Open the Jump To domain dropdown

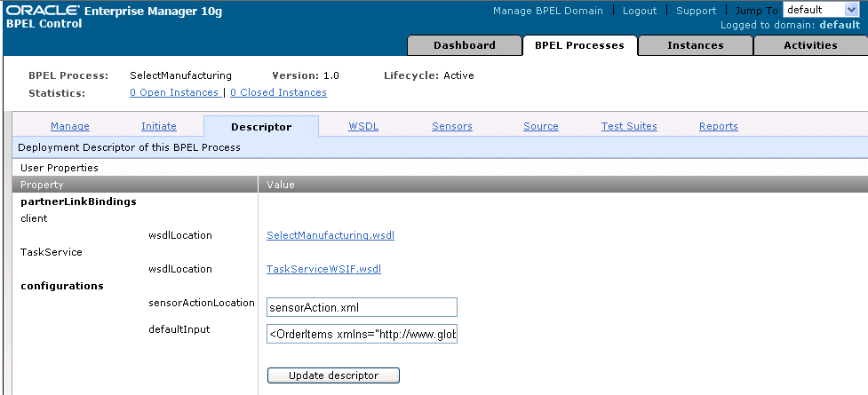[820, 10]
